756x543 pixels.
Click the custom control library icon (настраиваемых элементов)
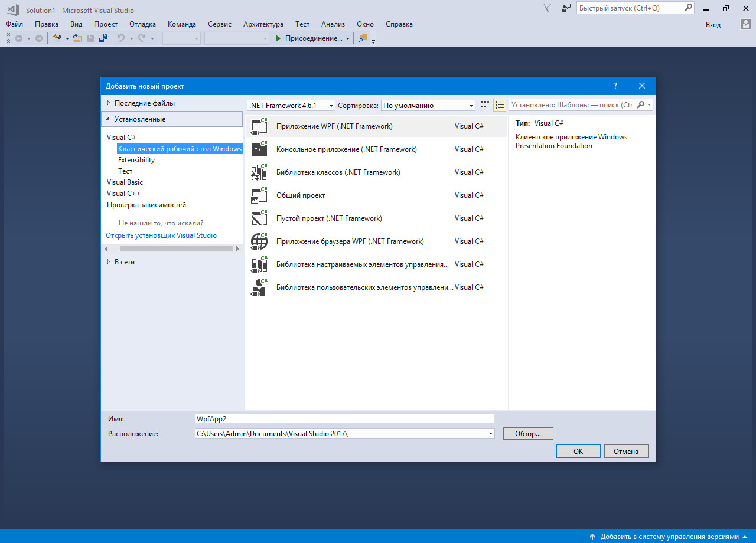click(259, 264)
